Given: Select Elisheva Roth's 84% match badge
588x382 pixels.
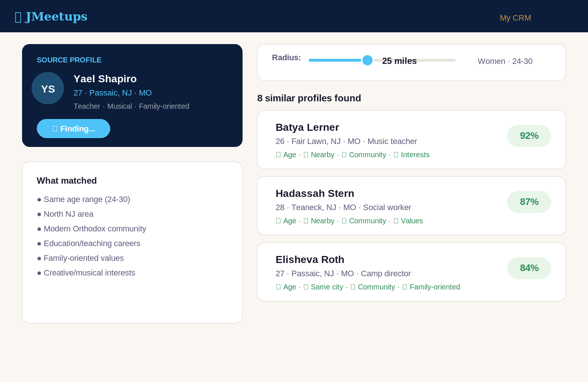Looking at the screenshot, I should pyautogui.click(x=529, y=268).
